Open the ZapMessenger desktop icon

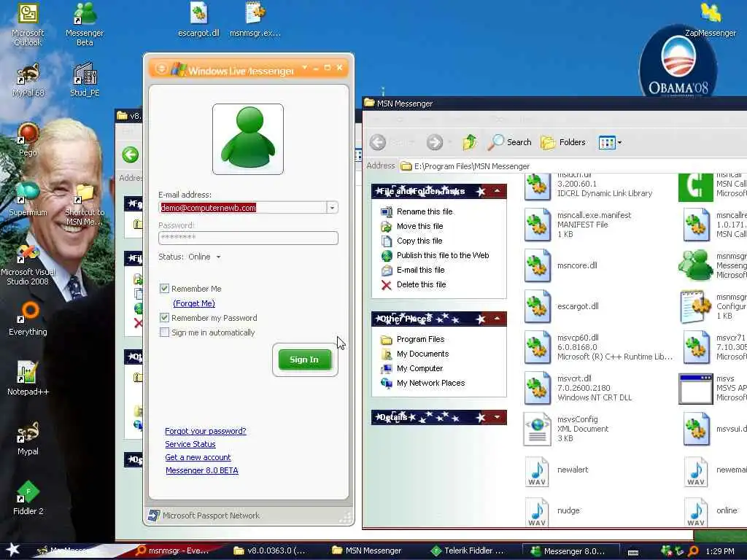pyautogui.click(x=711, y=20)
